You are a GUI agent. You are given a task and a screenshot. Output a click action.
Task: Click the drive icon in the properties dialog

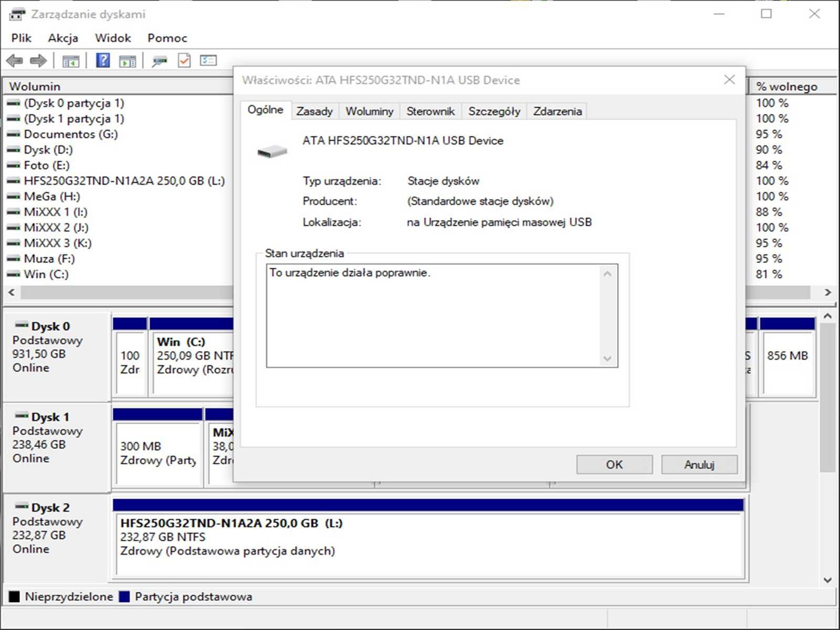pos(272,151)
